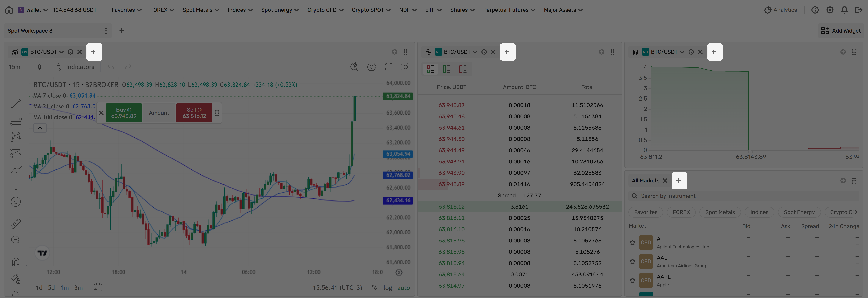Toggle auto scale on chart
The height and width of the screenshot is (298, 868).
click(x=403, y=288)
